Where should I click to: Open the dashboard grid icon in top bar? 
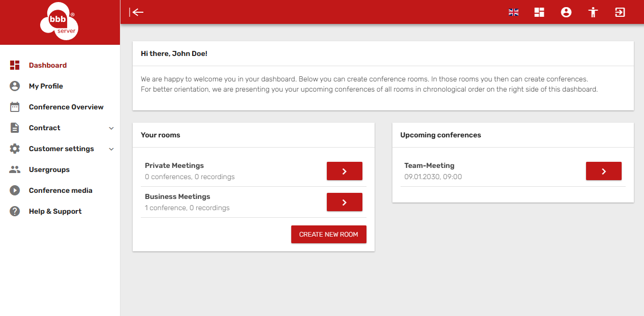[539, 12]
